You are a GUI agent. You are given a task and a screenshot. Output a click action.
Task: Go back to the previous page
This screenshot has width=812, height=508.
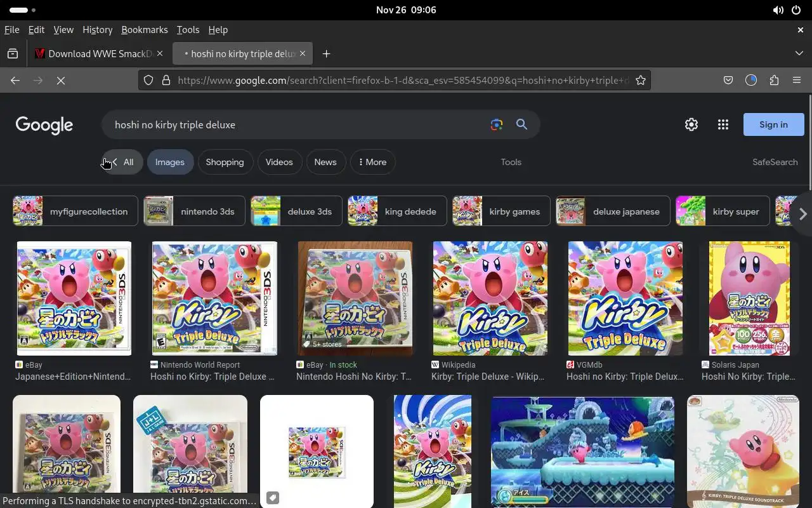[15, 80]
